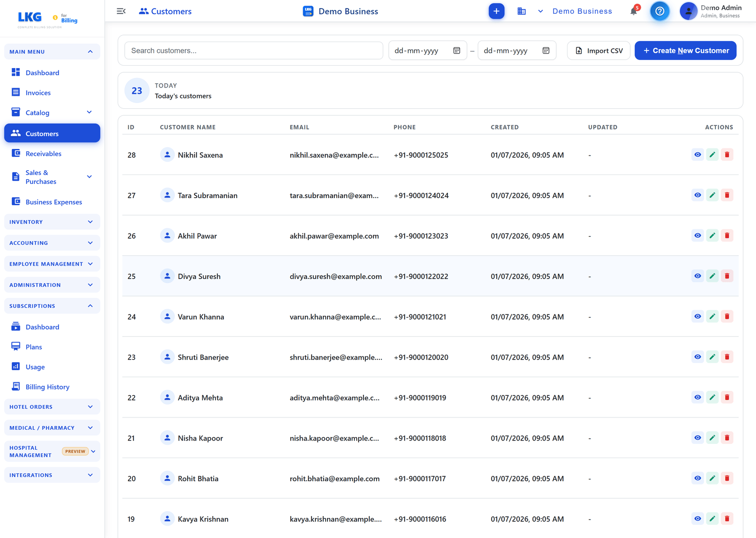This screenshot has height=538, width=756.
Task: Collapse the Subscriptions section
Action: tap(52, 306)
